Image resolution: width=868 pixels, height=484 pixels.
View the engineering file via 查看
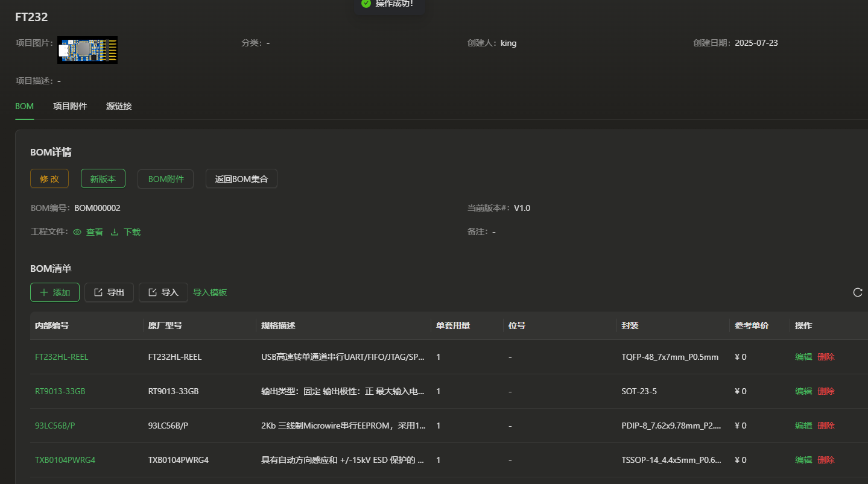coord(95,232)
